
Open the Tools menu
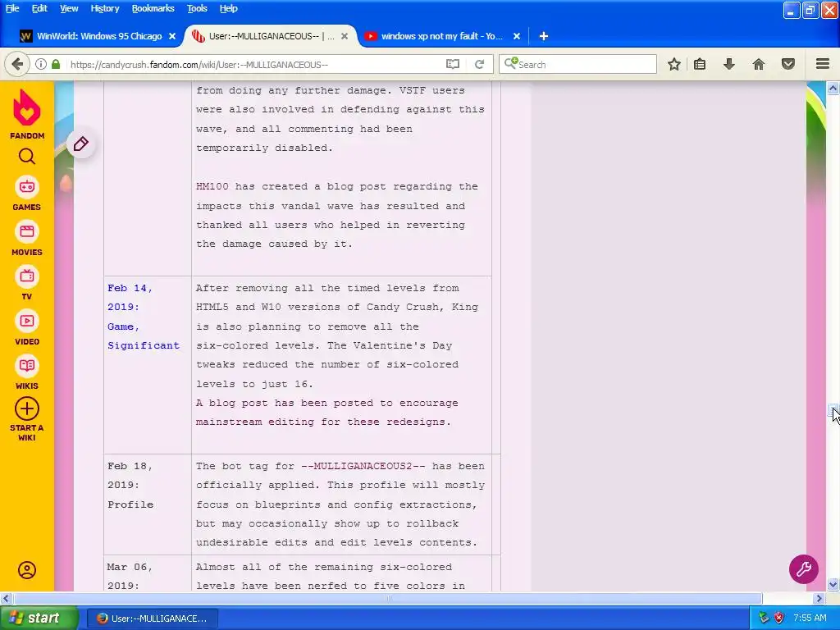197,8
